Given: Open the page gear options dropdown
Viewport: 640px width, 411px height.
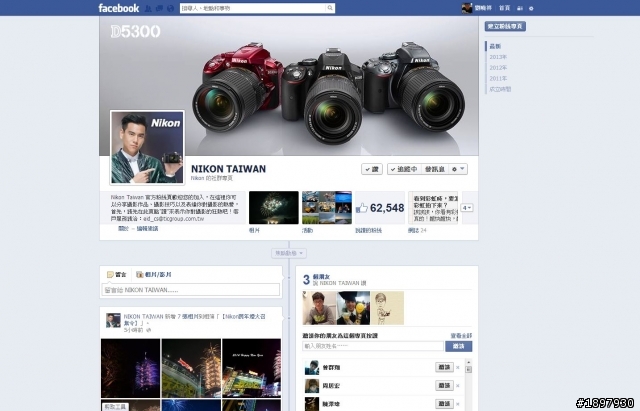Looking at the screenshot, I should tap(458, 169).
